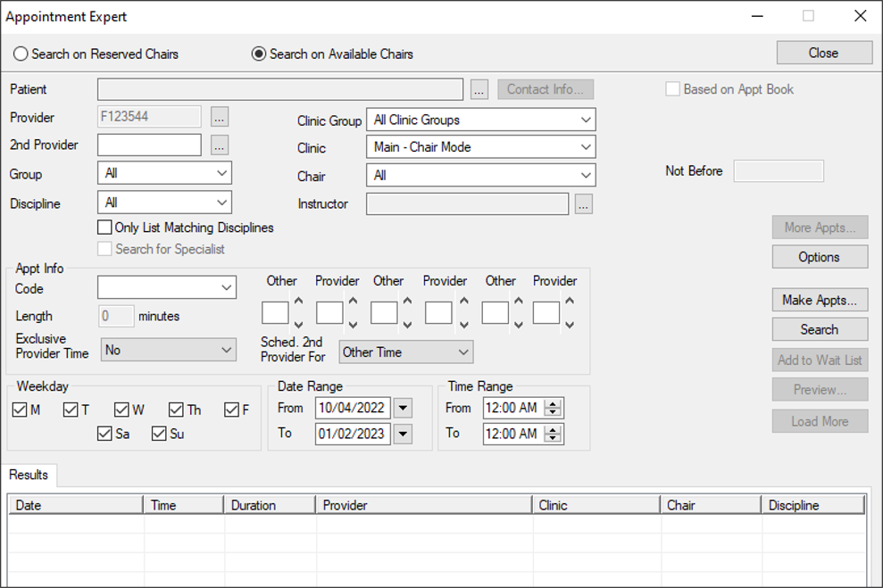Screen dimensions: 883x588
Task: Sort results by the Discipline column header
Action: click(813, 505)
